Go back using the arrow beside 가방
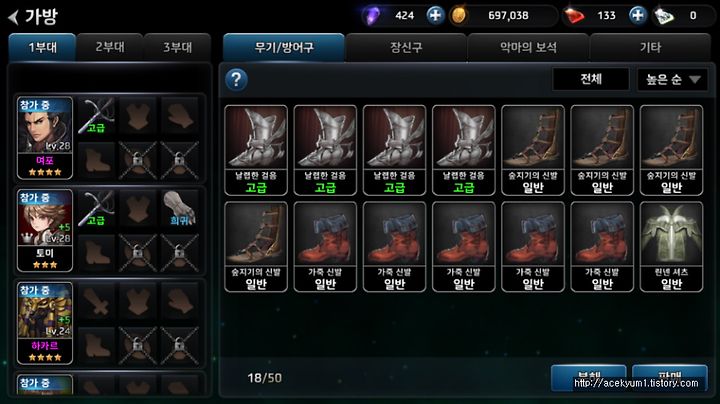 click(x=14, y=17)
